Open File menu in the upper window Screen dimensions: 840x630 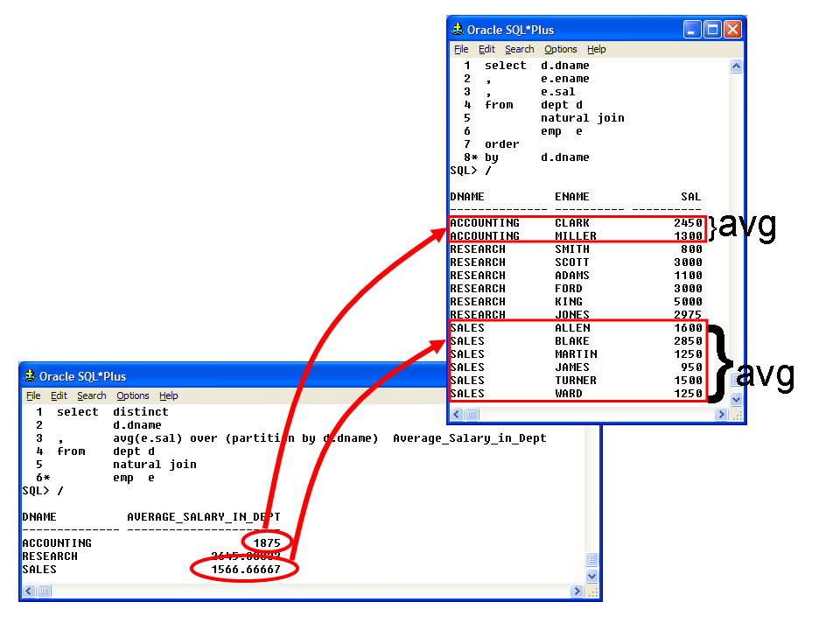pos(461,50)
